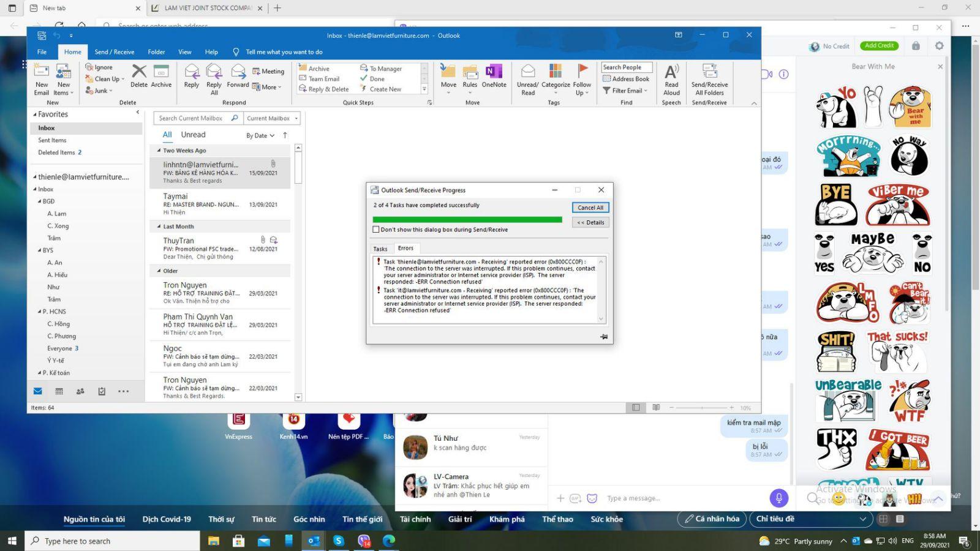
Task: Click the Details button
Action: pyautogui.click(x=590, y=222)
